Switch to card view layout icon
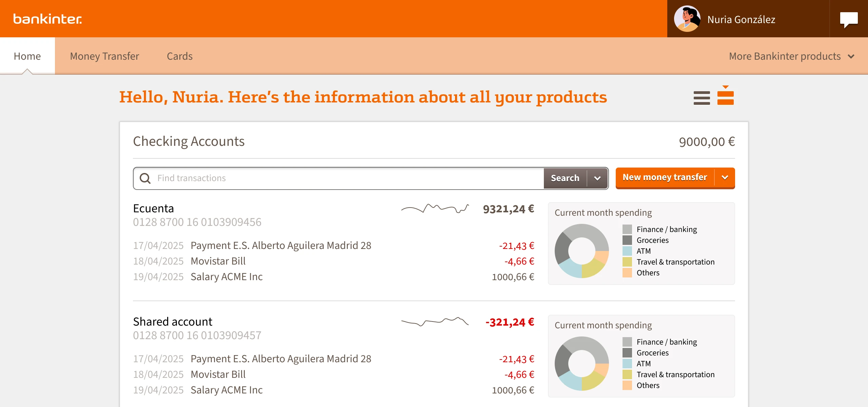Viewport: 868px width, 407px height. [x=725, y=97]
